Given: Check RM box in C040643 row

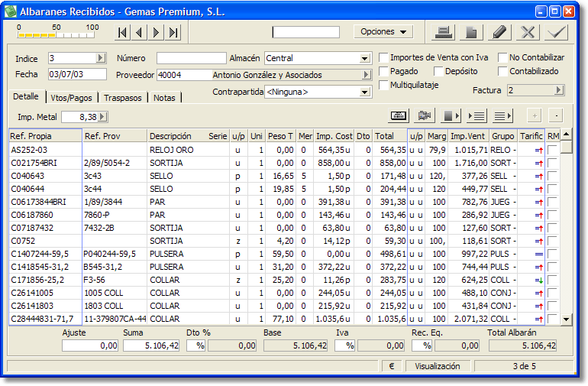Looking at the screenshot, I should point(552,176).
